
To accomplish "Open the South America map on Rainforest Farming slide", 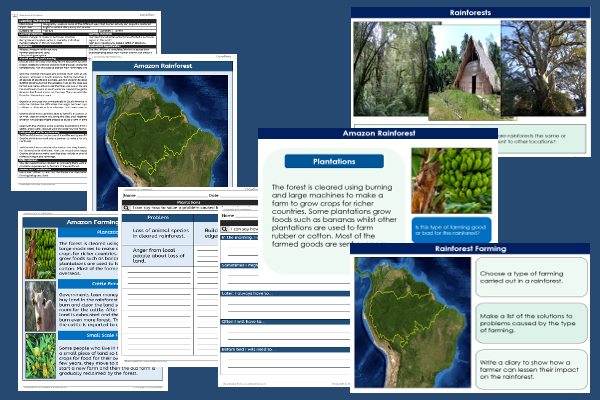I will 412,322.
